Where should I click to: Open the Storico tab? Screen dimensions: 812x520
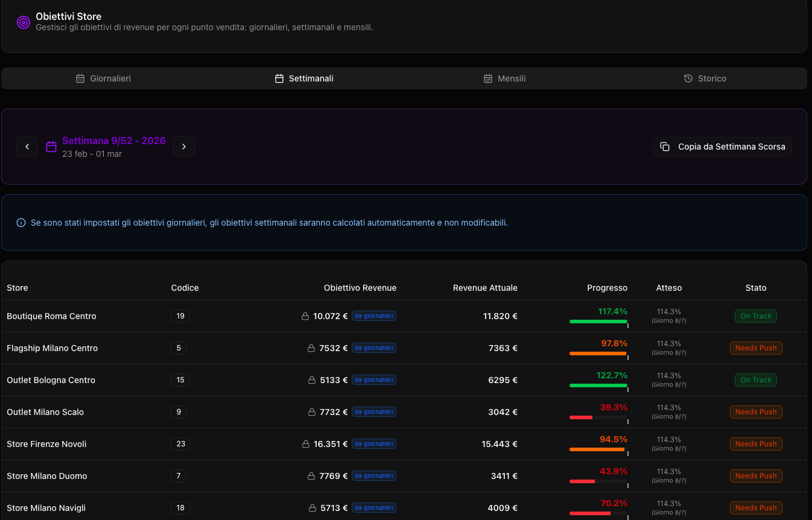point(705,78)
